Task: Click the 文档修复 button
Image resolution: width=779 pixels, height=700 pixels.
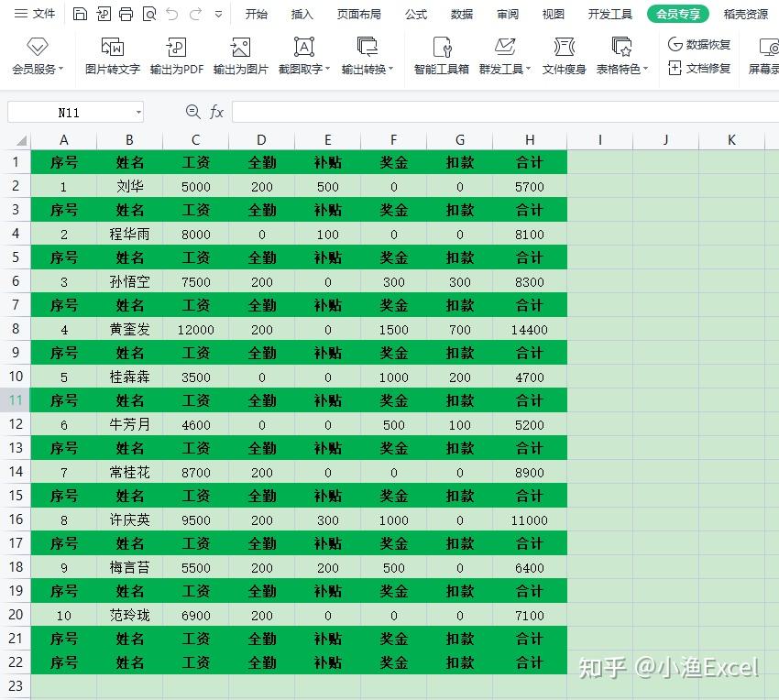Action: click(698, 68)
